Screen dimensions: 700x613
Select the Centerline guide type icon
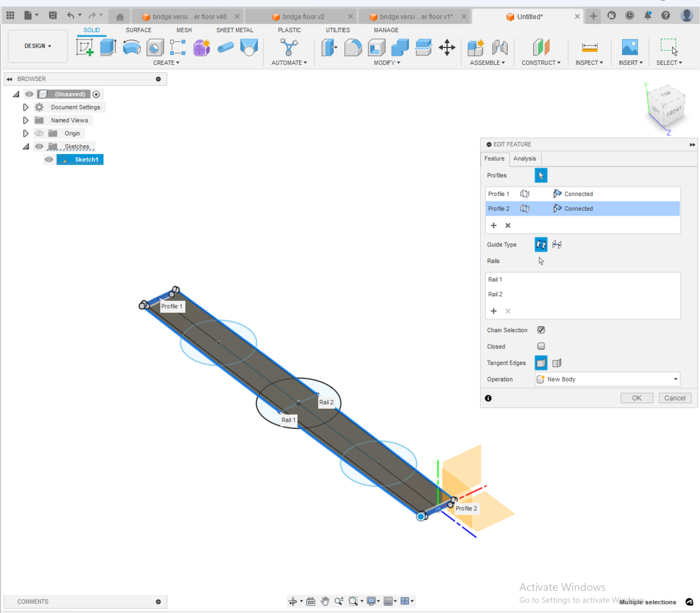pyautogui.click(x=557, y=245)
